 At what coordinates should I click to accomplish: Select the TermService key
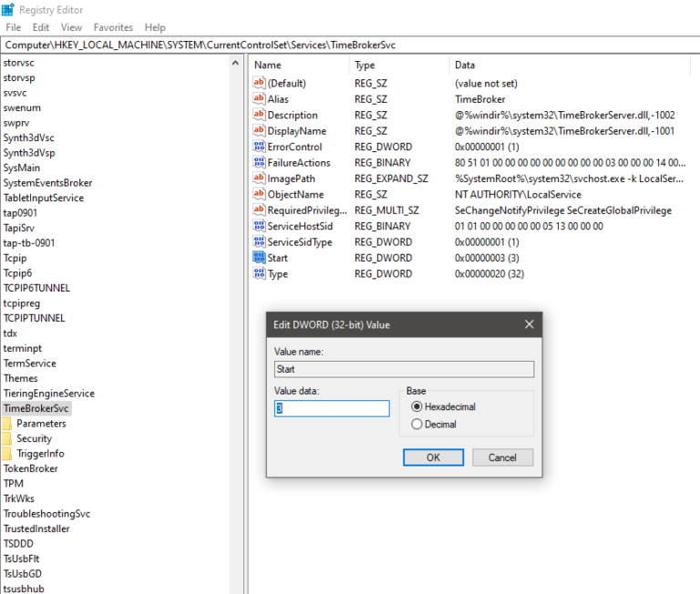pyautogui.click(x=30, y=364)
